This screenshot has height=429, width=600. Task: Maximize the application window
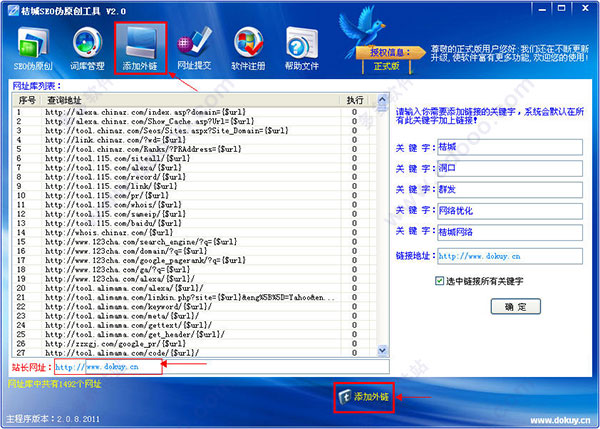point(561,8)
